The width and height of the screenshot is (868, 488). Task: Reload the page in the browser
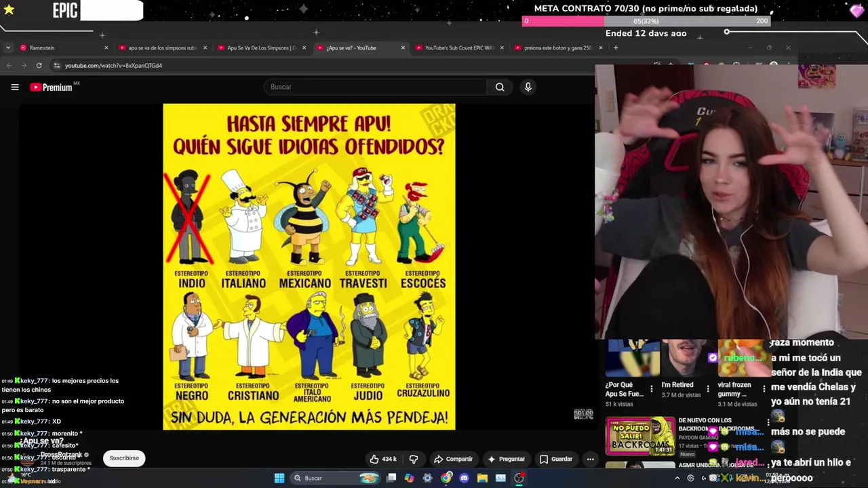(39, 66)
